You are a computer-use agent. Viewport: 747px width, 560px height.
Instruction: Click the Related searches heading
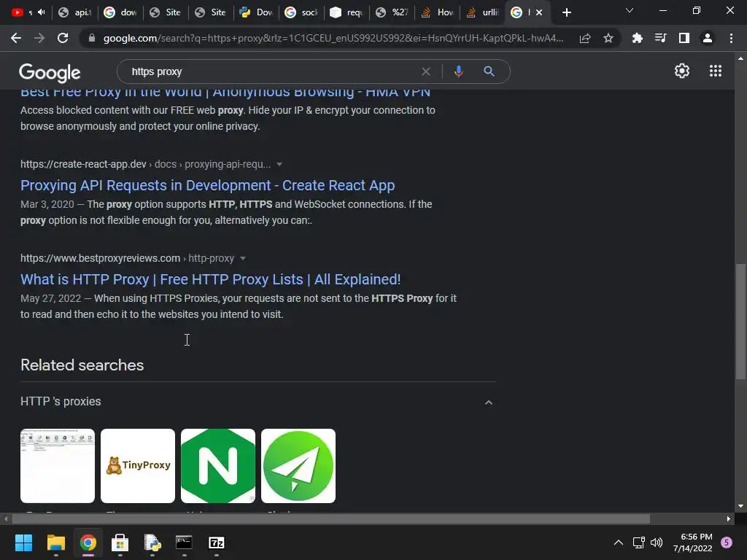82,365
